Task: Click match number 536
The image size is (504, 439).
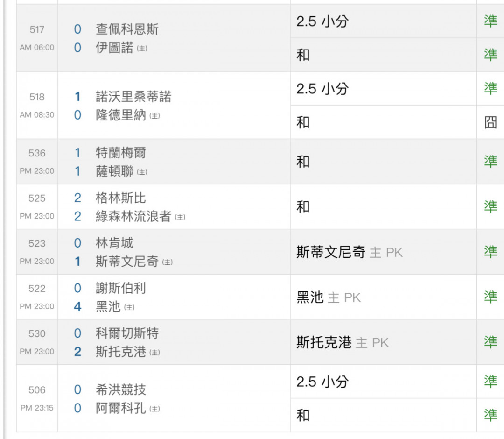Action: click(x=37, y=153)
